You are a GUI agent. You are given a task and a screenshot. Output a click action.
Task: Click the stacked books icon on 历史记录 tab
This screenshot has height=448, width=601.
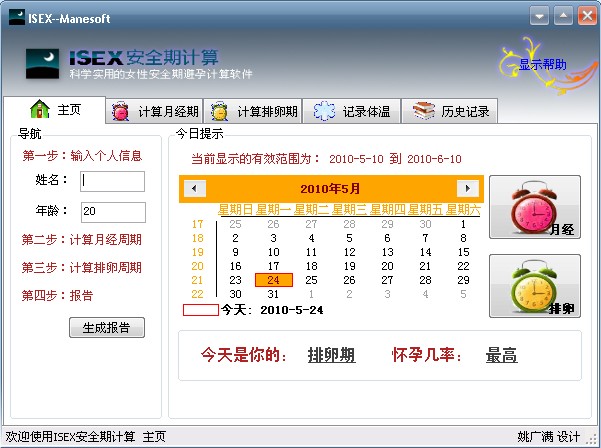424,111
